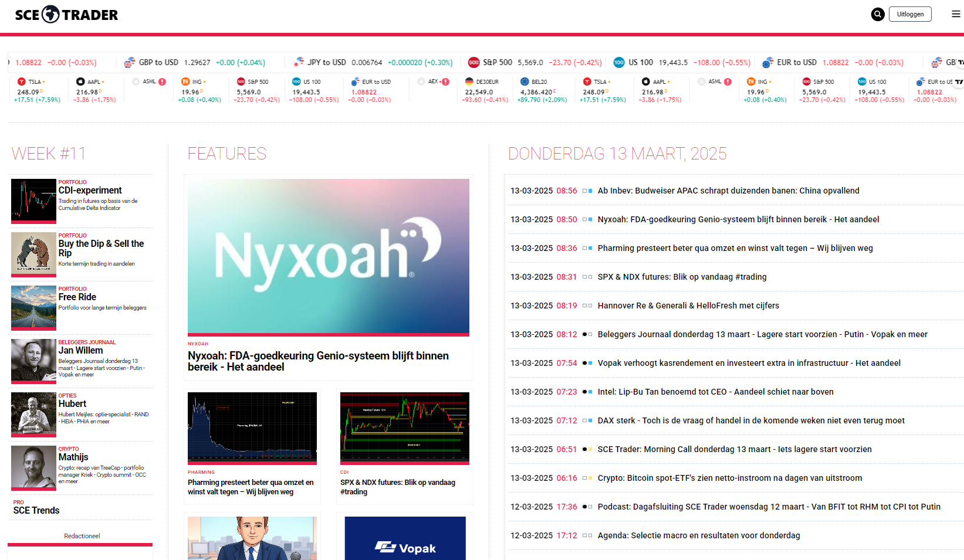Open the CDI-experiment portfolio title
This screenshot has height=560, width=964.
click(90, 190)
